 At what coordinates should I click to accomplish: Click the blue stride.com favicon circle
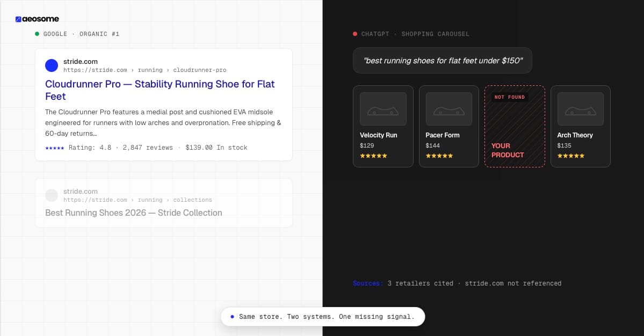click(52, 65)
